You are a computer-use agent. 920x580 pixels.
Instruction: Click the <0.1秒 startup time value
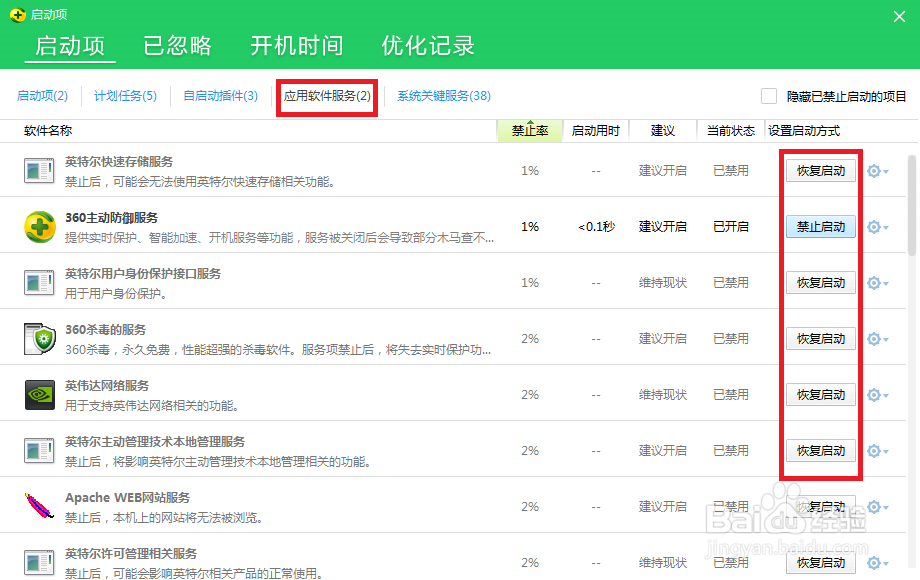coord(596,226)
